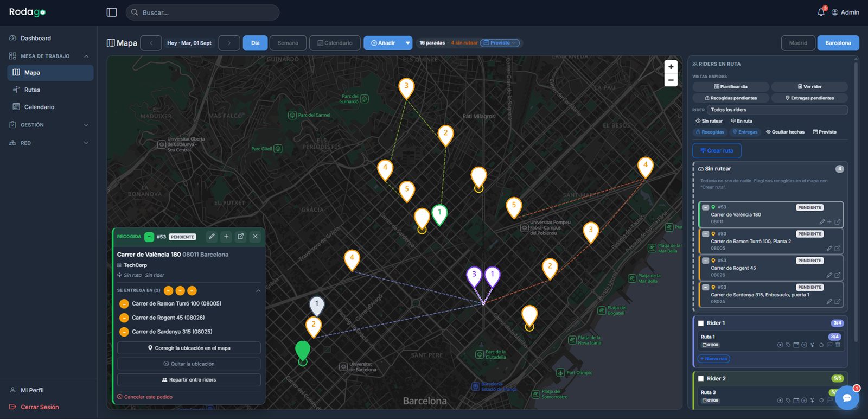Viewport: 868px width, 419px height.
Task: Expand the Red sidebar section
Action: tap(49, 143)
